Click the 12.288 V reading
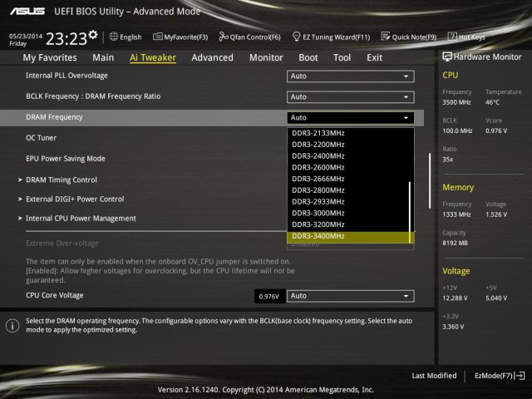532x399 pixels. pyautogui.click(x=455, y=298)
